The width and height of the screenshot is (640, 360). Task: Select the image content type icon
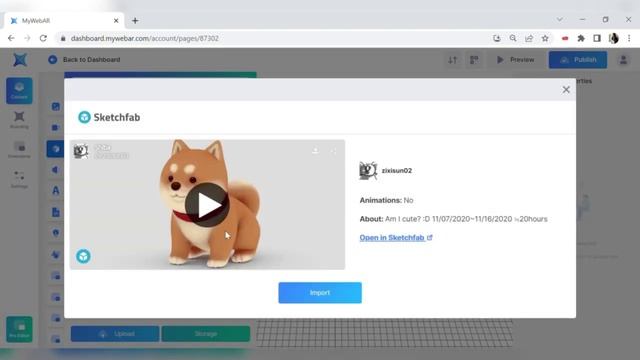click(56, 107)
